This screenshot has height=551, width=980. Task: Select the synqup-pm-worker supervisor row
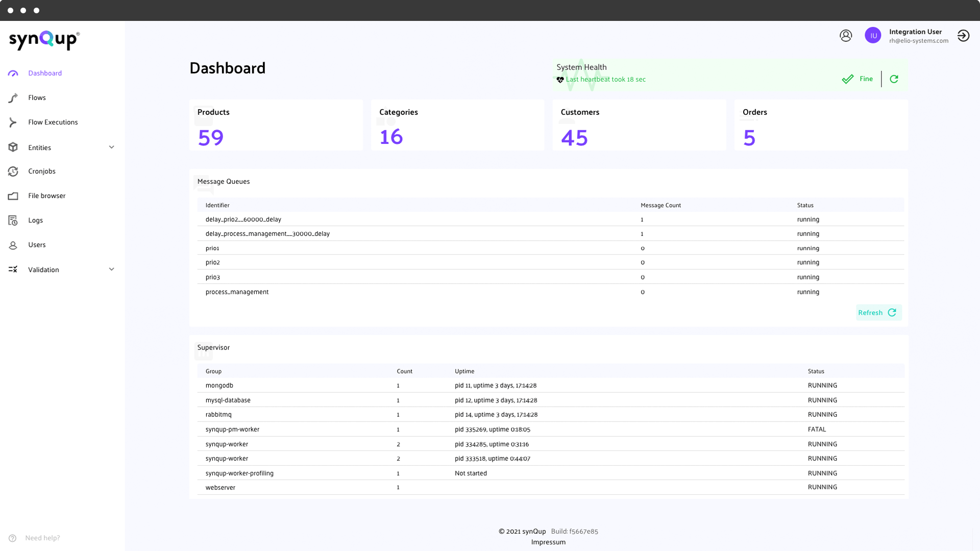click(550, 430)
